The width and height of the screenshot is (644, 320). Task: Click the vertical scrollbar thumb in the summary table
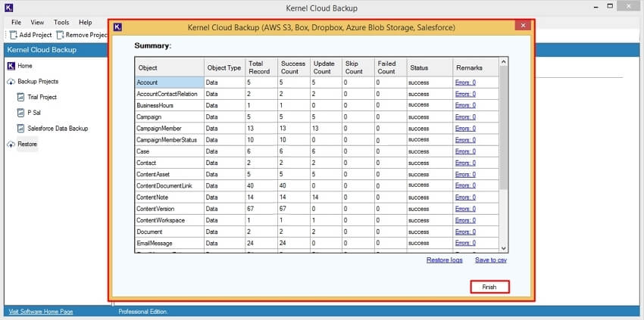pos(504,128)
